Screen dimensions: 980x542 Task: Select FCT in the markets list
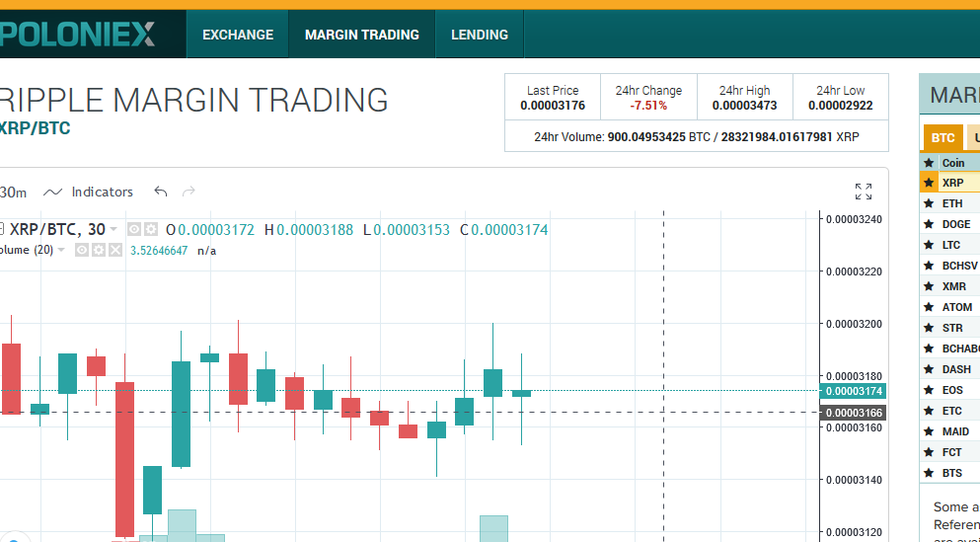click(952, 452)
